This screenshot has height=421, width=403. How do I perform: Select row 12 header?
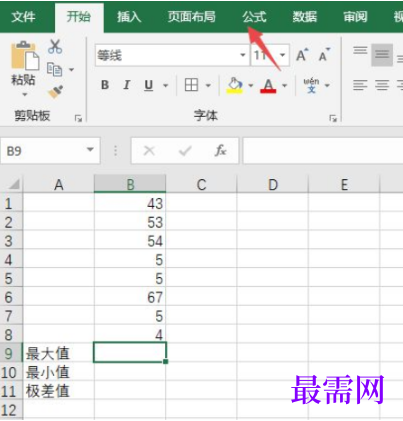11,410
